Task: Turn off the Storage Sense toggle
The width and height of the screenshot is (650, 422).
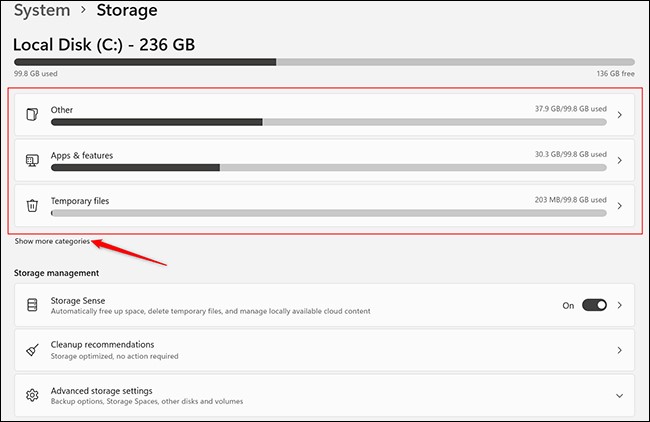Action: [594, 305]
